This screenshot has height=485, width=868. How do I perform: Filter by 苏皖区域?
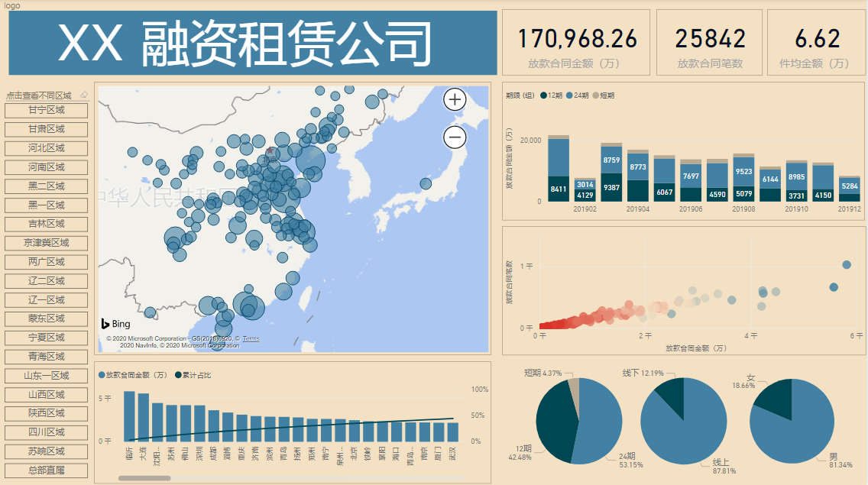(x=47, y=452)
